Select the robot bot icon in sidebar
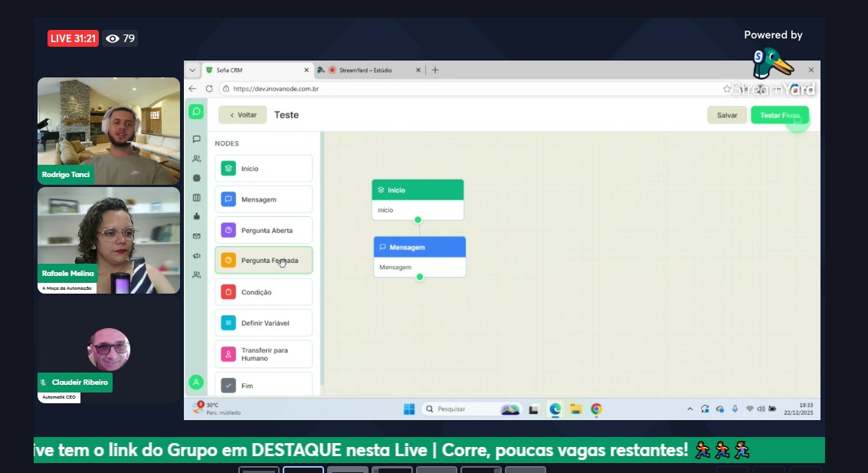This screenshot has width=868, height=473. (x=196, y=216)
